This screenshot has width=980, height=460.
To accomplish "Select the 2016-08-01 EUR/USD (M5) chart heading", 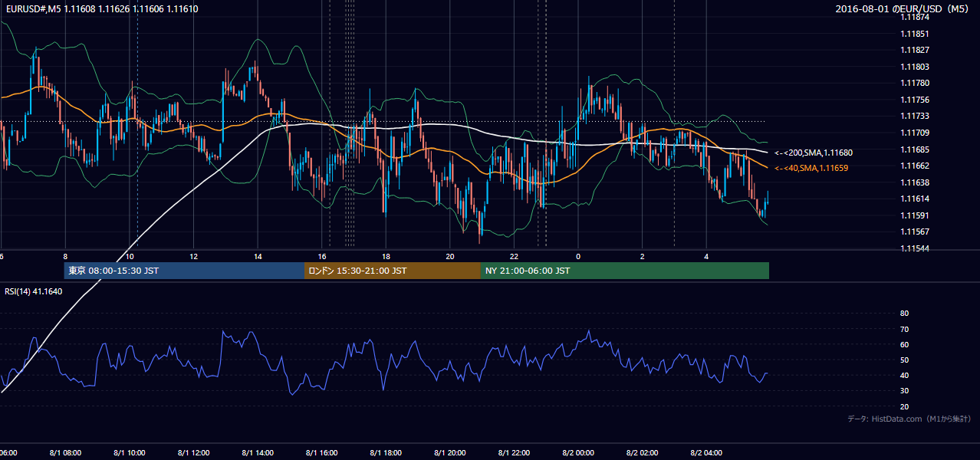I will coord(903,9).
